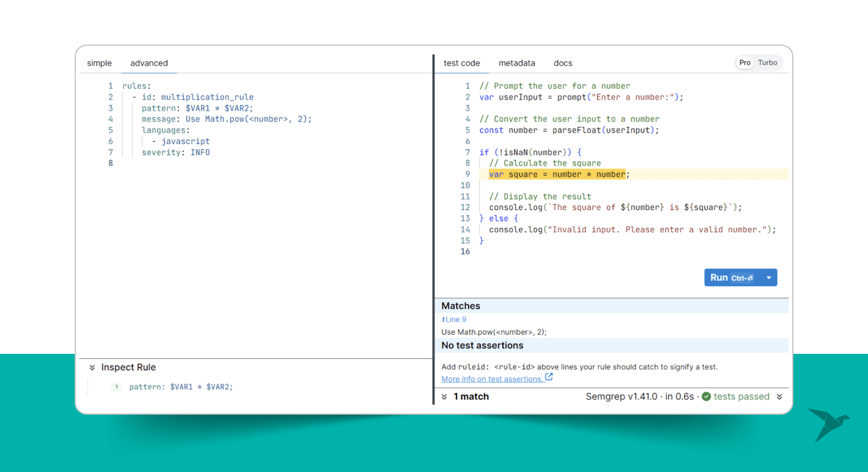
Task: Open the metadata tab
Action: click(x=517, y=63)
